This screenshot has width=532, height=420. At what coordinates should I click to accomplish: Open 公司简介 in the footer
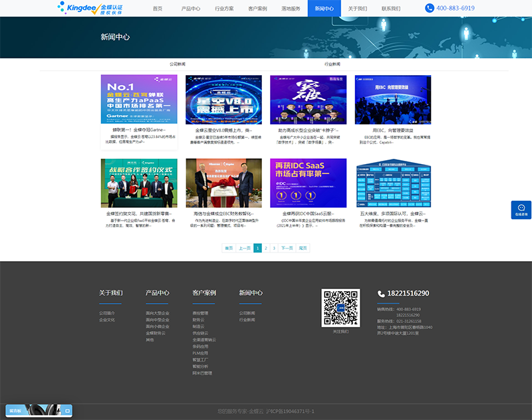pos(107,313)
